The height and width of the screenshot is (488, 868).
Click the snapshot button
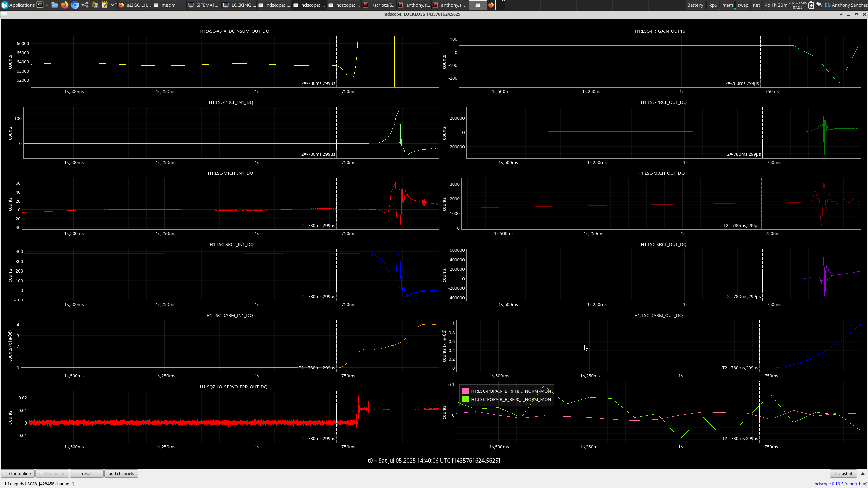[x=843, y=473]
